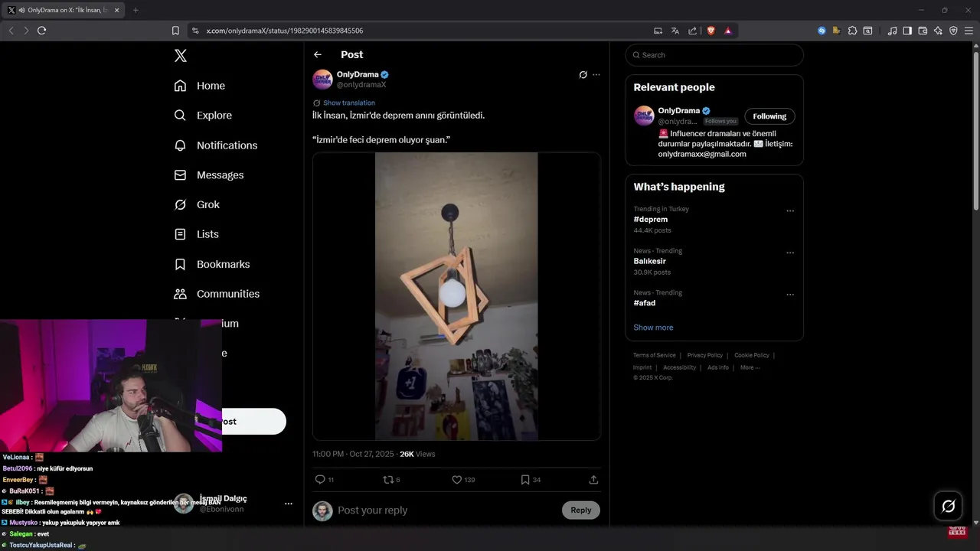Open Explore in the sidebar
Image resolution: width=980 pixels, height=551 pixels.
[x=203, y=116]
